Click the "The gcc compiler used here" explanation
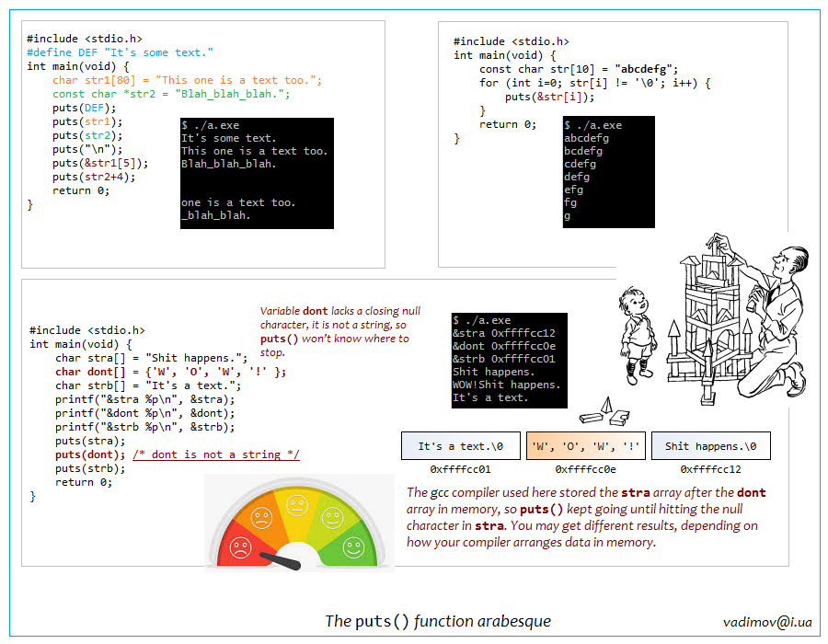Image resolution: width=828 pixels, height=644 pixels. (586, 517)
